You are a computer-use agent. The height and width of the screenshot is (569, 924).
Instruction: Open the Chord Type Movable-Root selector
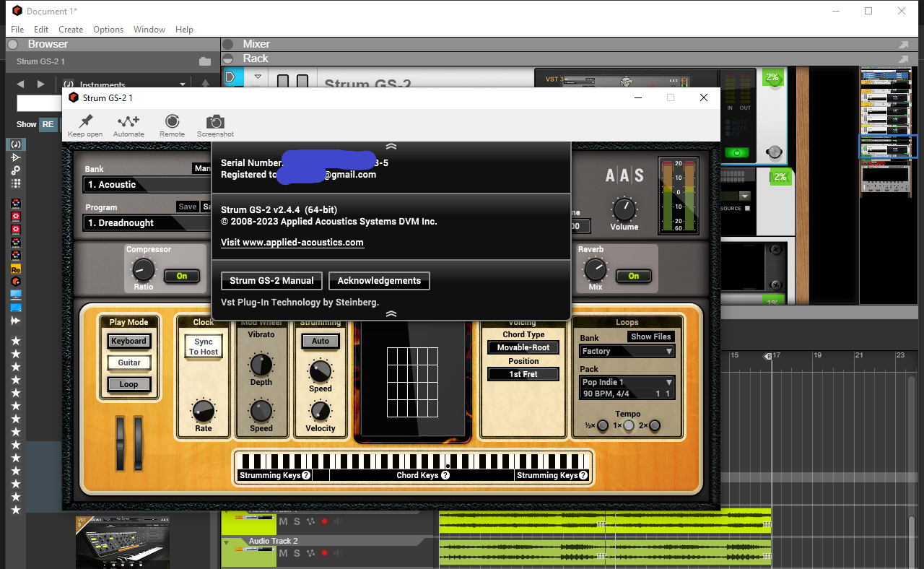(x=523, y=347)
